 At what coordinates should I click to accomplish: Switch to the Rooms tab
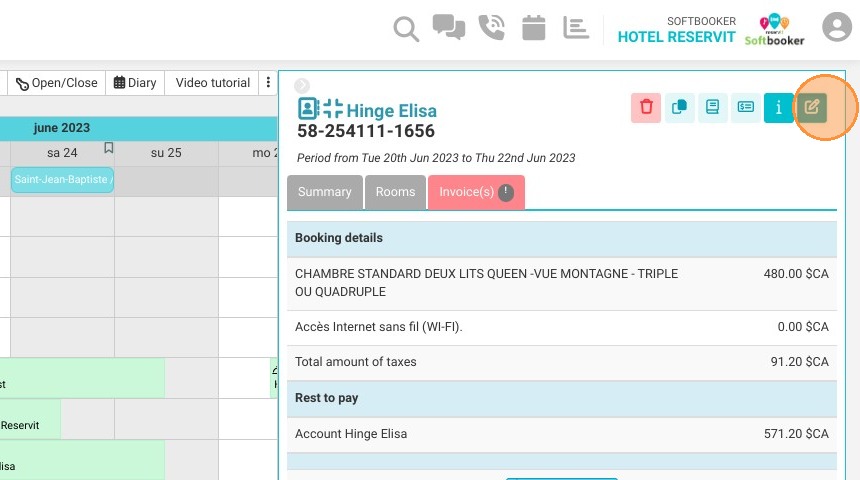(395, 192)
